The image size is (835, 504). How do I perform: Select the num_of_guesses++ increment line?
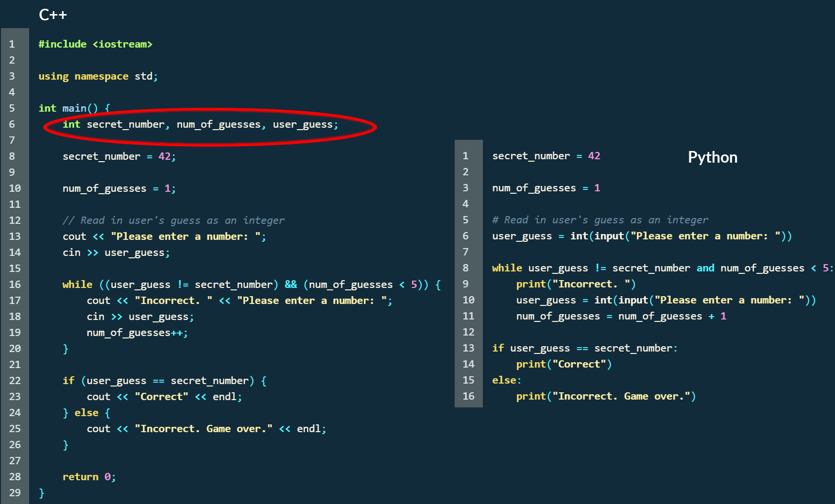pos(136,332)
